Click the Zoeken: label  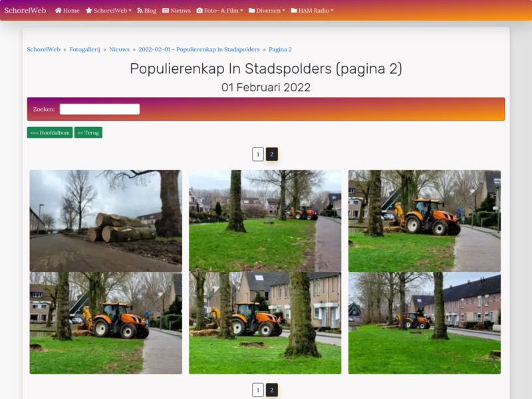click(x=44, y=109)
